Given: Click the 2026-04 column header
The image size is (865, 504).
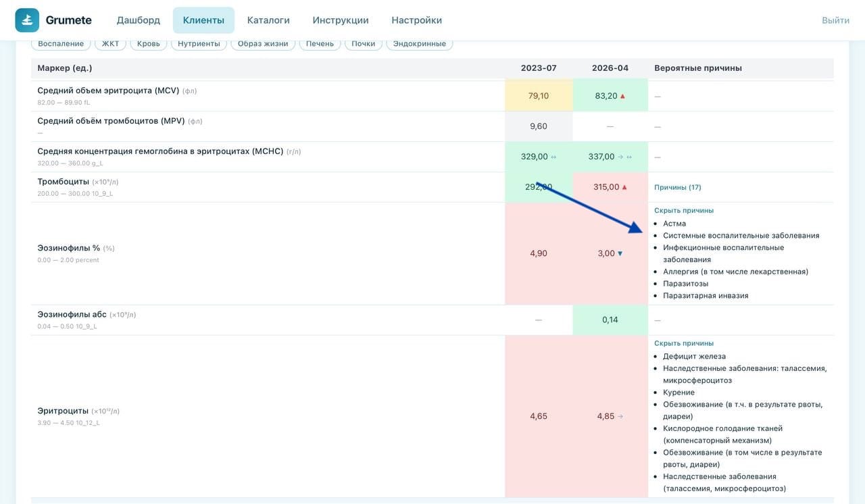Looking at the screenshot, I should click(x=610, y=68).
